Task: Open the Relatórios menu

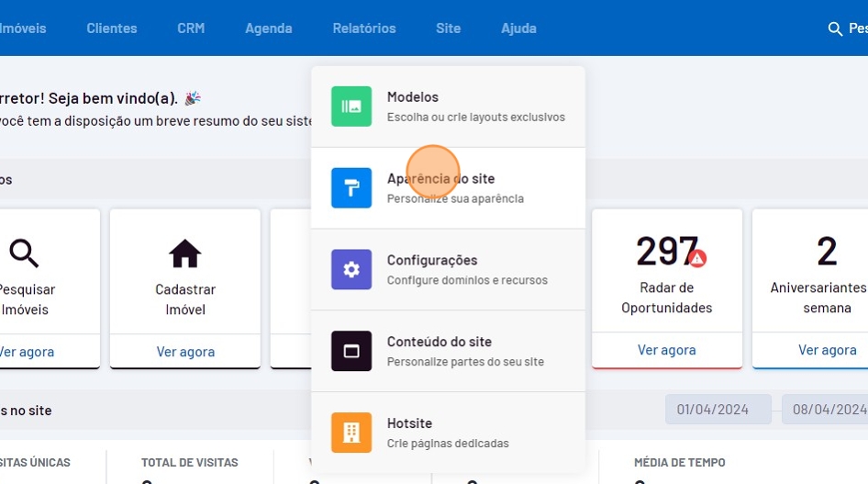Action: click(364, 28)
